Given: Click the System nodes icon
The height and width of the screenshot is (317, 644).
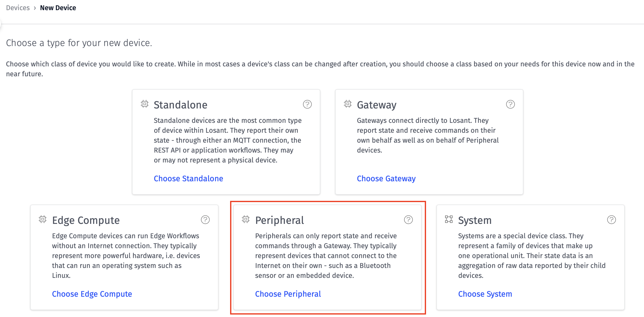Looking at the screenshot, I should tap(449, 219).
